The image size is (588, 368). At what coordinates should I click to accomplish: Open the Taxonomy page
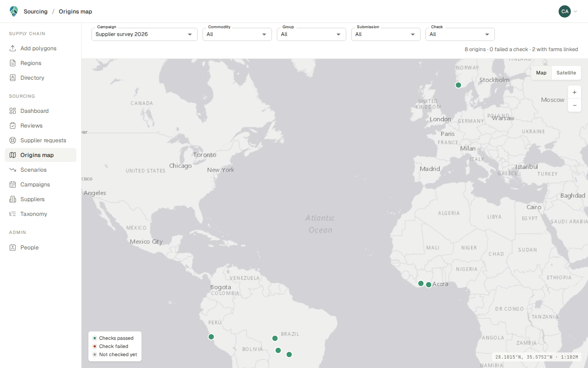(x=40, y=214)
